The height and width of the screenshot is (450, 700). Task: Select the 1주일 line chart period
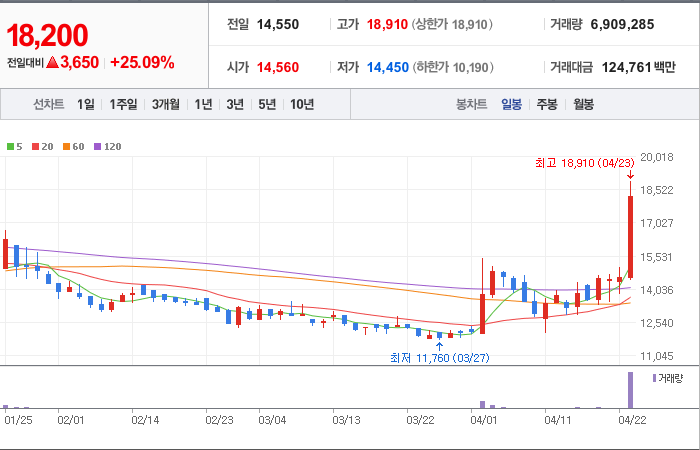[x=123, y=104]
